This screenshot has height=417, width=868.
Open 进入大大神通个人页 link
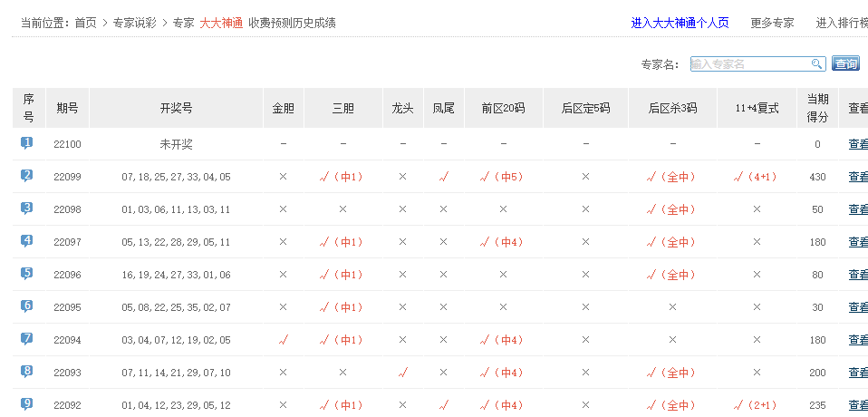[680, 23]
